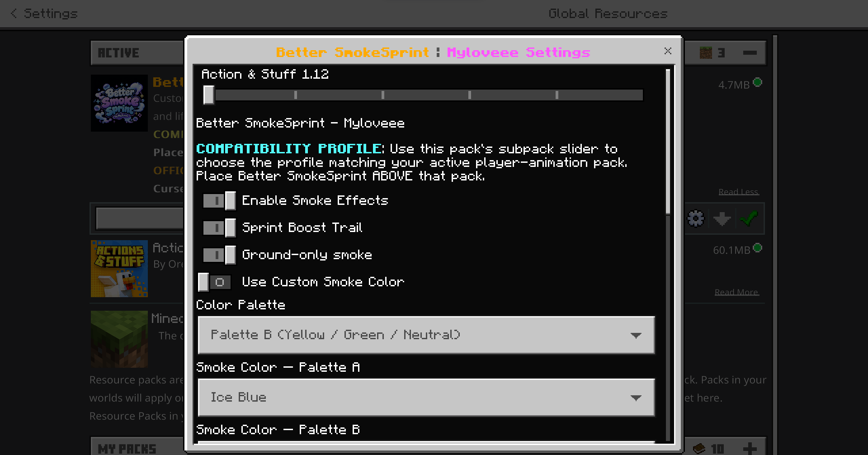This screenshot has height=455, width=868.
Task: Click the Minecraft grass block pack thumbnail
Action: 119,339
